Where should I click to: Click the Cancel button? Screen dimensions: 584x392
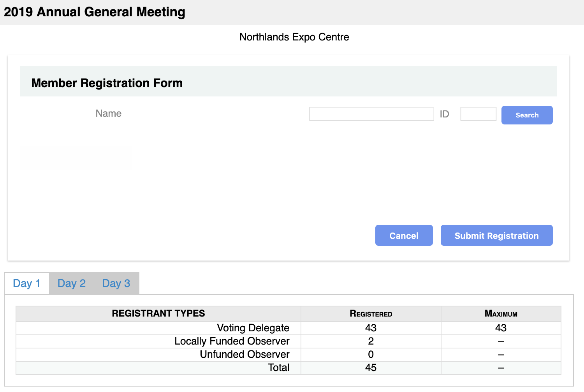click(404, 235)
